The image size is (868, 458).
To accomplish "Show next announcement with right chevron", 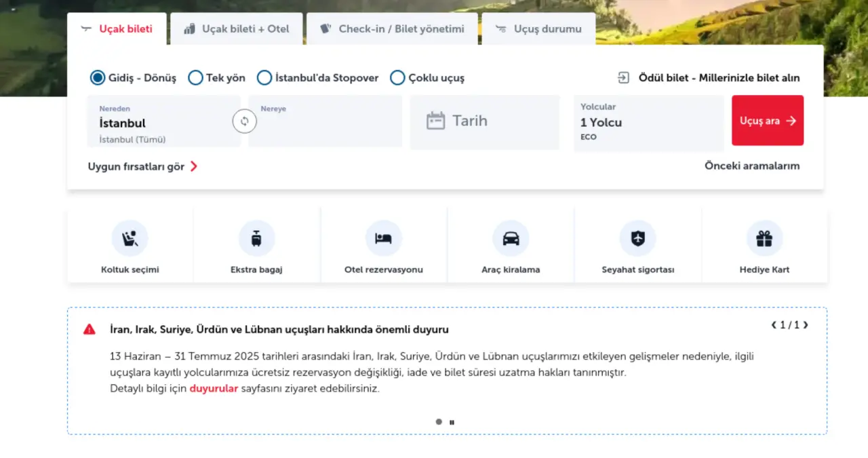I will [806, 325].
